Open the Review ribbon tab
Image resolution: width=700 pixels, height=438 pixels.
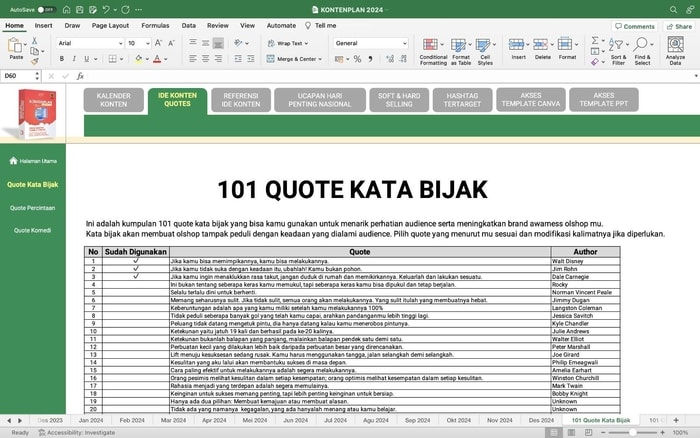(217, 25)
